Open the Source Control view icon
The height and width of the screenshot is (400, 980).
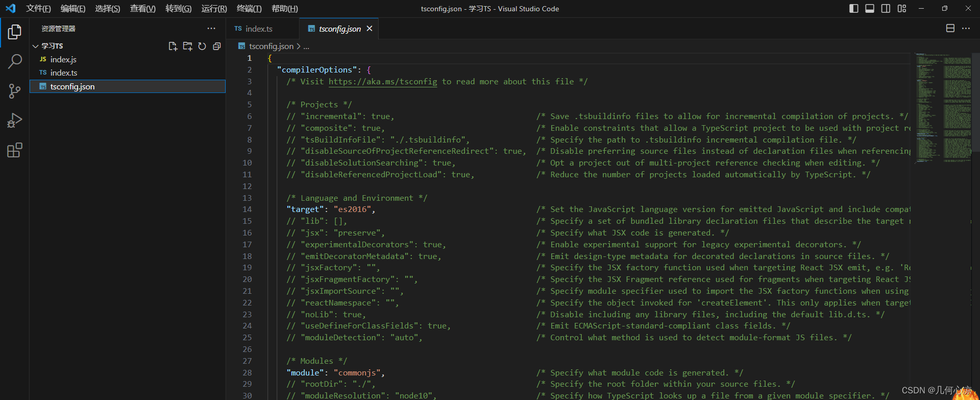coord(15,91)
